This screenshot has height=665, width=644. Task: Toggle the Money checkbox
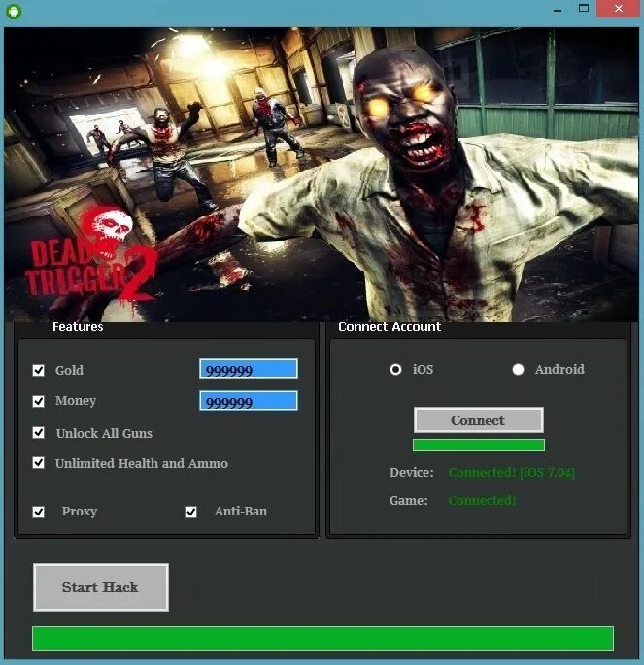tap(39, 401)
